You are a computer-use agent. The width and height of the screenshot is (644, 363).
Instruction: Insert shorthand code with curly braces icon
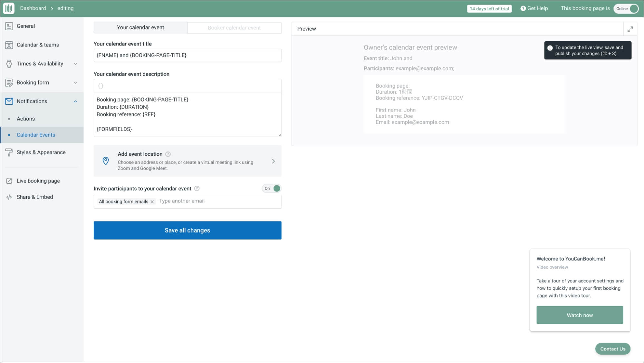[x=101, y=86]
